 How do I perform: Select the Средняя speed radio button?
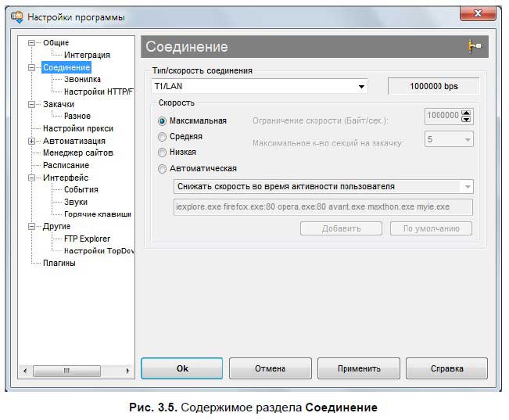(x=162, y=137)
